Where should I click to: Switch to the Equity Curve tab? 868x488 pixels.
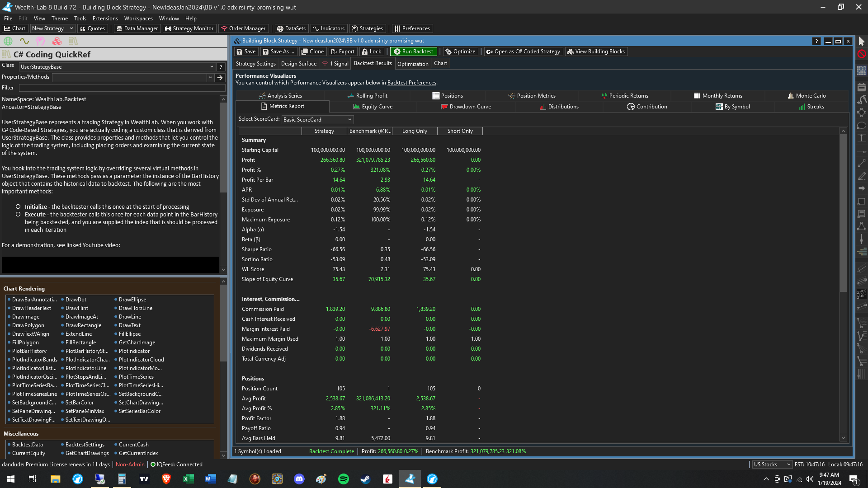[x=373, y=107]
